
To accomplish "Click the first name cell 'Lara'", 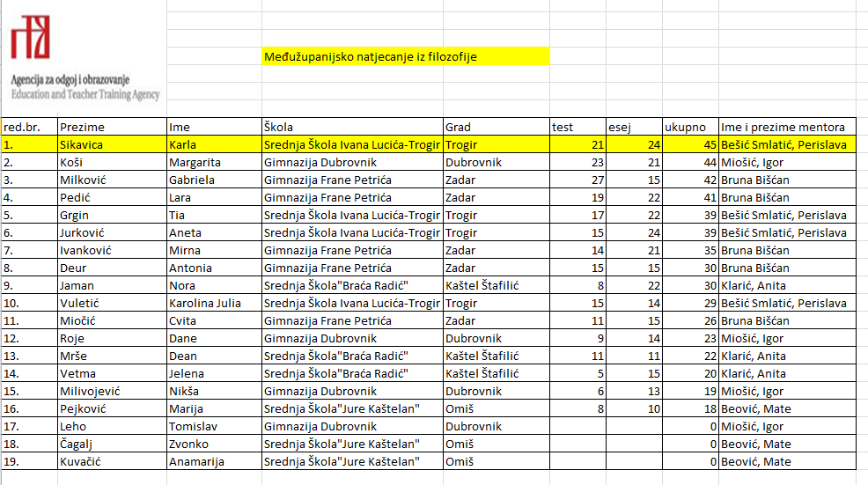I will 214,198.
